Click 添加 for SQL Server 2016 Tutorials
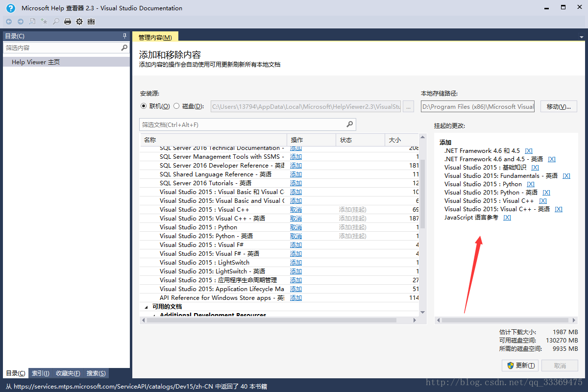Viewport: 588px width, 392px height. [x=296, y=183]
